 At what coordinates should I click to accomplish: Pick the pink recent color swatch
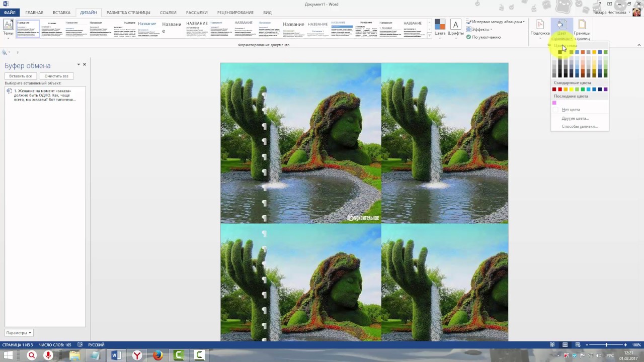coord(554,103)
